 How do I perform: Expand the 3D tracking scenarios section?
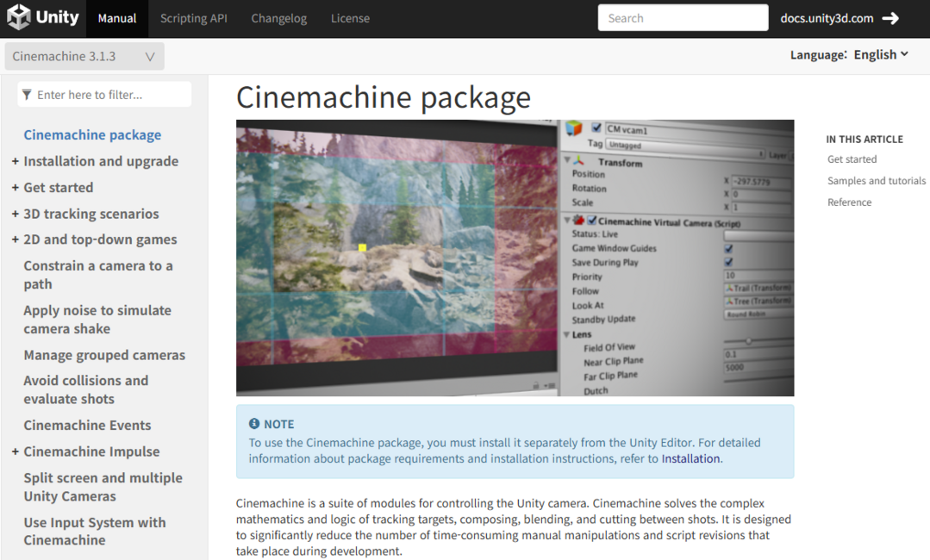[15, 214]
